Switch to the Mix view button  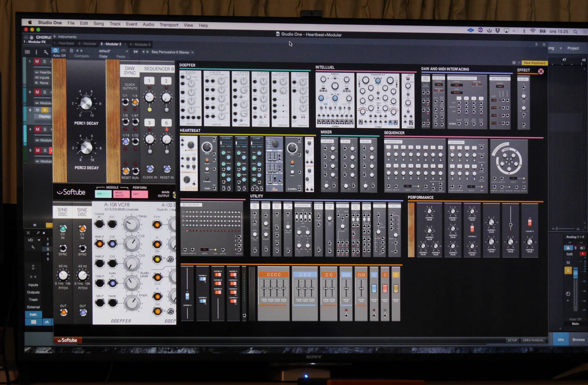[x=561, y=339]
